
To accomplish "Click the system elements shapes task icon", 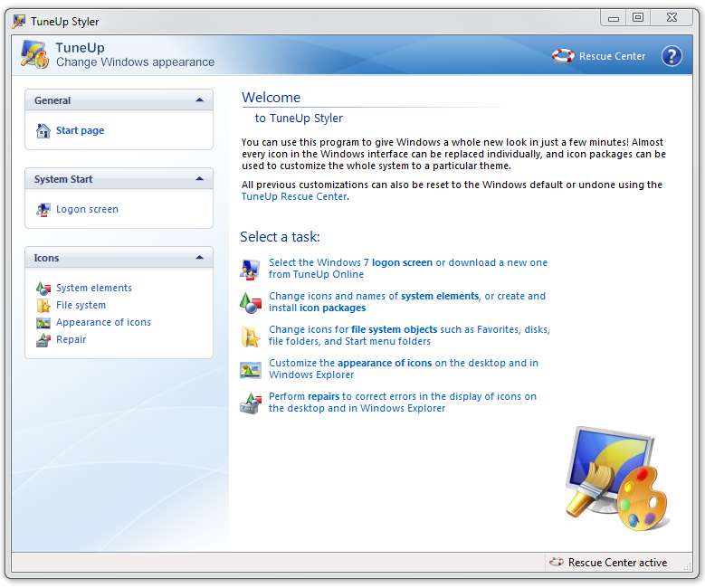I will tap(251, 303).
